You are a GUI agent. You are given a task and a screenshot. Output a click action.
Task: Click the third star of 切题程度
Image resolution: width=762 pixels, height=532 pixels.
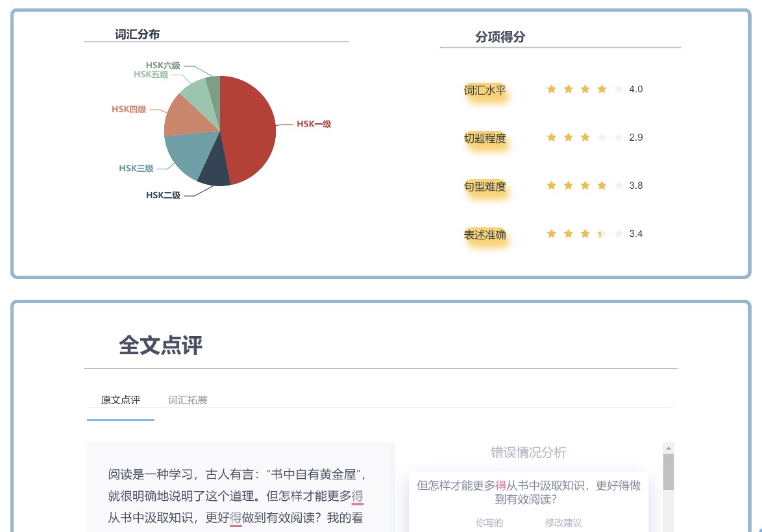[585, 137]
